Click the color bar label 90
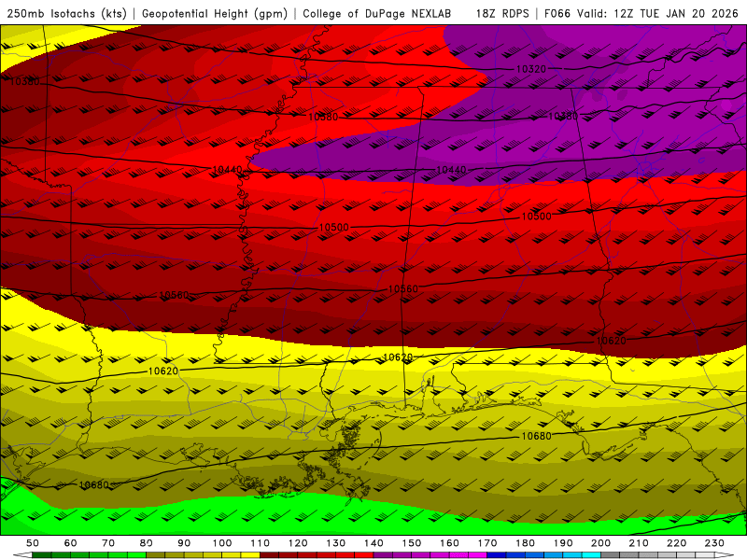 (x=184, y=543)
